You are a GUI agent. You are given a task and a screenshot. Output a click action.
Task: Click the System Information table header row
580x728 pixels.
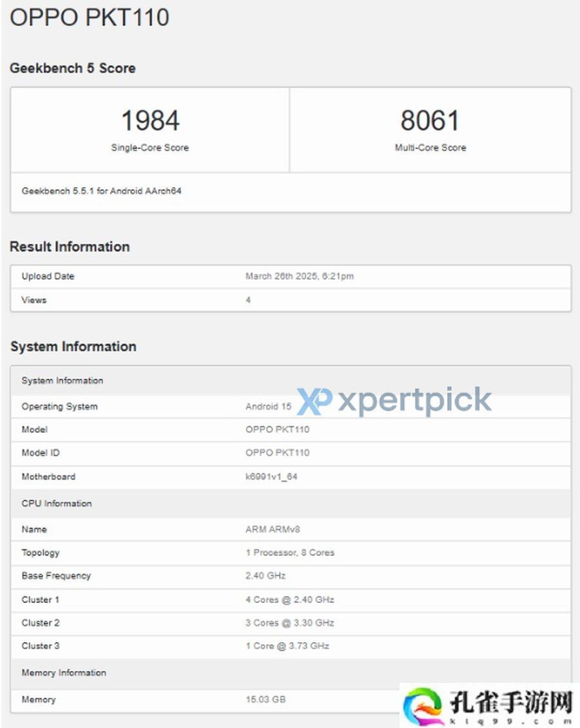coord(291,380)
